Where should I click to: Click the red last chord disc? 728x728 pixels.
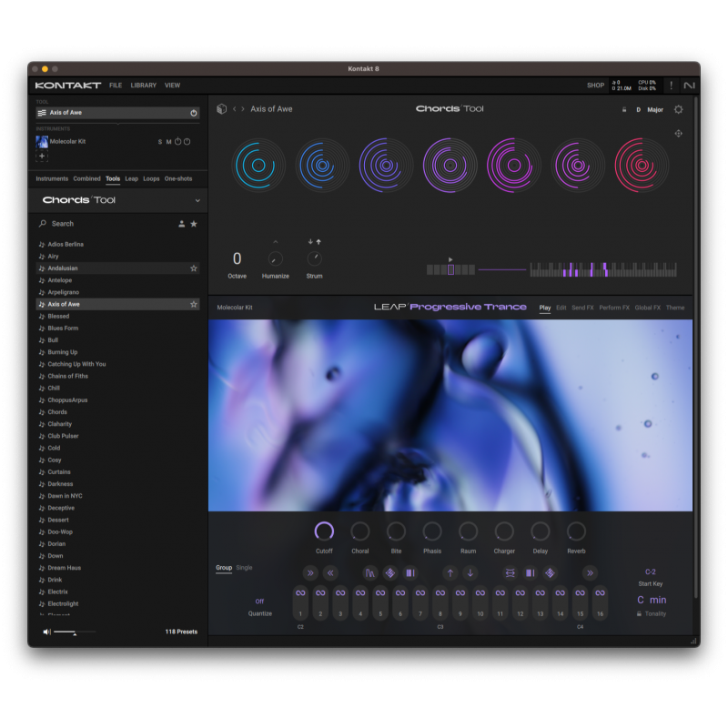coord(642,166)
